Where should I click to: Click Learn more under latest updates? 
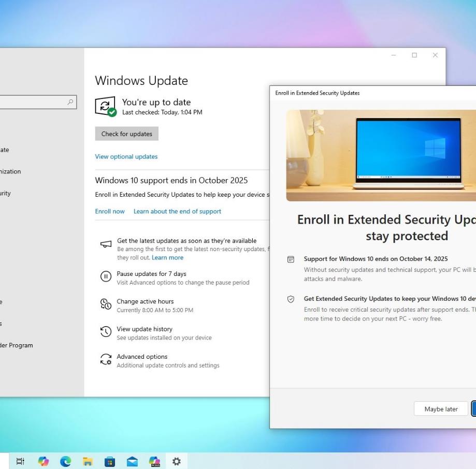(168, 258)
